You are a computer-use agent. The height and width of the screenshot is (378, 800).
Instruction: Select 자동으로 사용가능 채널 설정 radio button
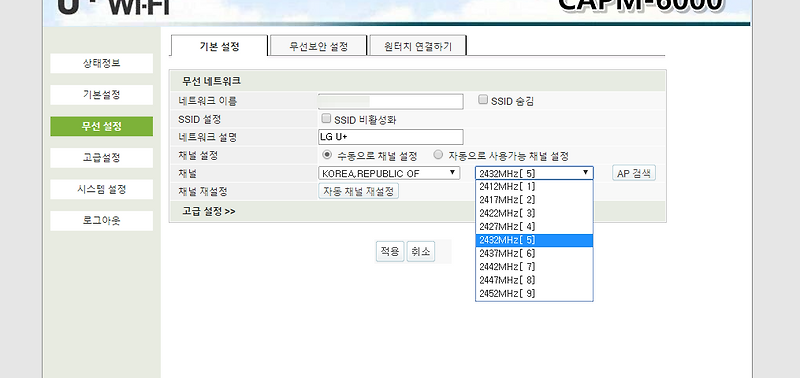(438, 155)
